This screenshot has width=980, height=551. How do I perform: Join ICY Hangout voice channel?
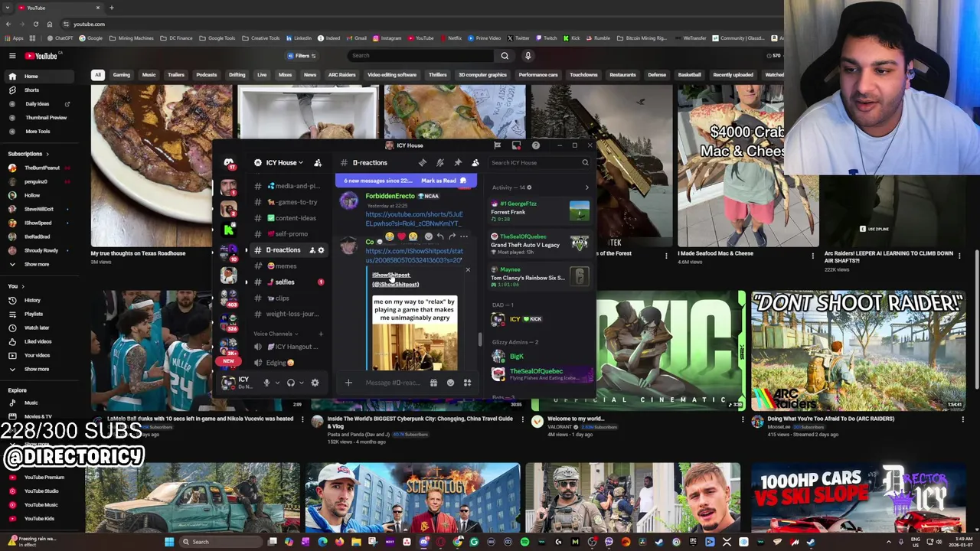point(288,347)
